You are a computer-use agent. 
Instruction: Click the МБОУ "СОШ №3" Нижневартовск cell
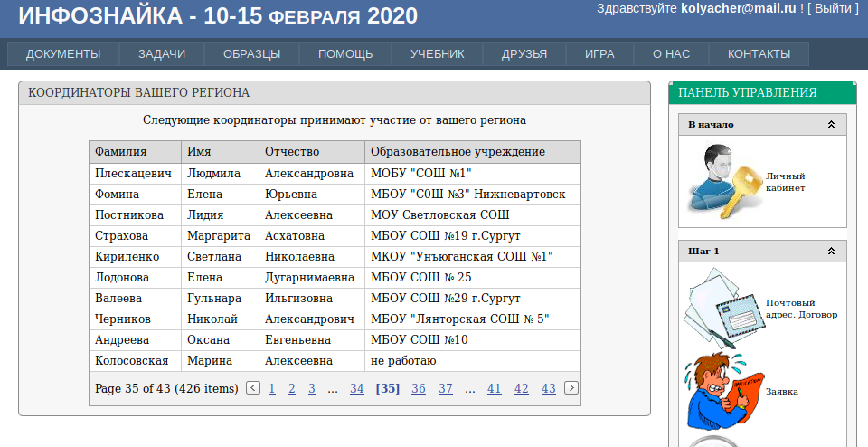coord(473,195)
